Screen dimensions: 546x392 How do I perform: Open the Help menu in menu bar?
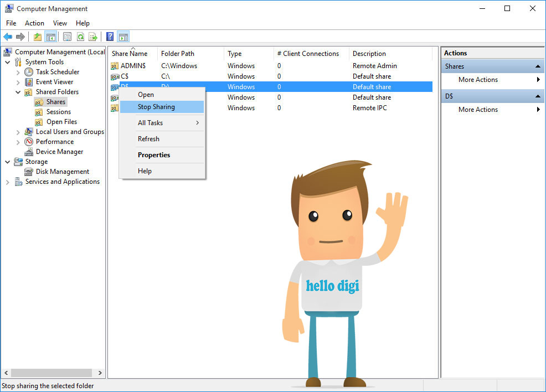pos(83,23)
